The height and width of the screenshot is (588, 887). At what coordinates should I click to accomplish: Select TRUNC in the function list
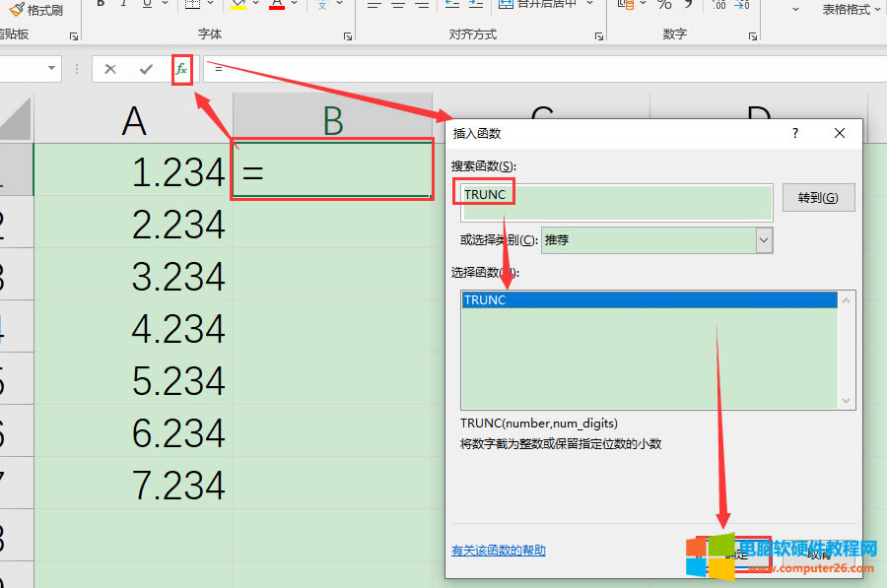648,300
